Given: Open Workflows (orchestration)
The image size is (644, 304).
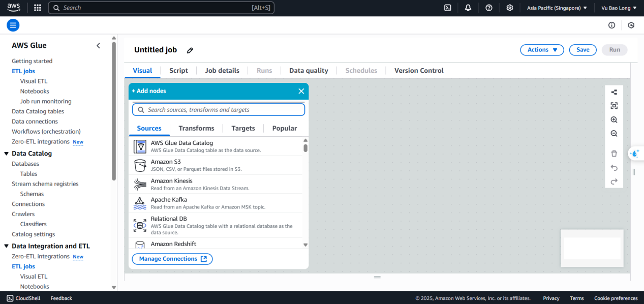Looking at the screenshot, I should click(46, 132).
